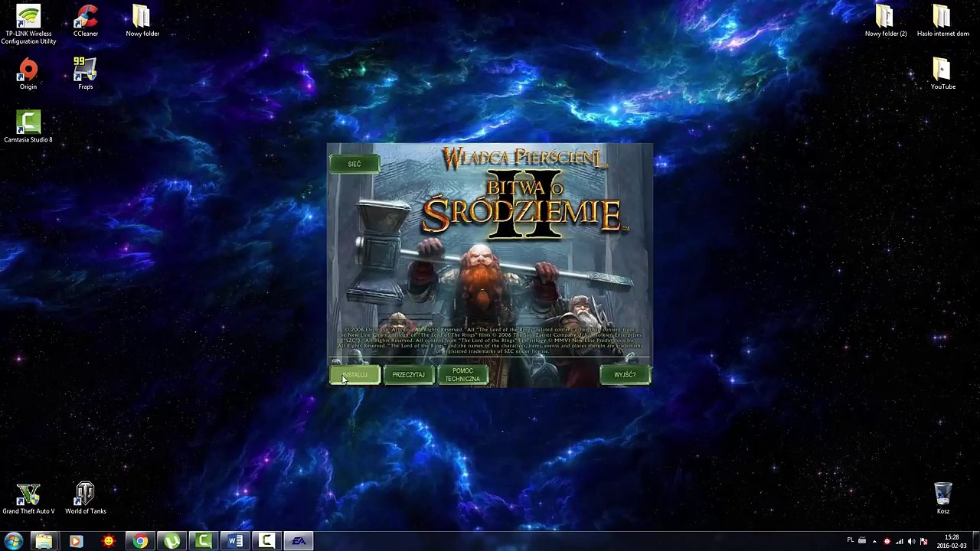The width and height of the screenshot is (980, 551).
Task: Open the Kosz recycle bin
Action: coord(942,499)
